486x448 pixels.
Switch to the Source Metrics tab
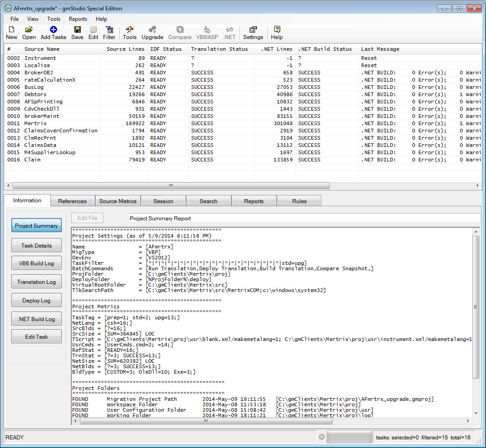coord(118,201)
